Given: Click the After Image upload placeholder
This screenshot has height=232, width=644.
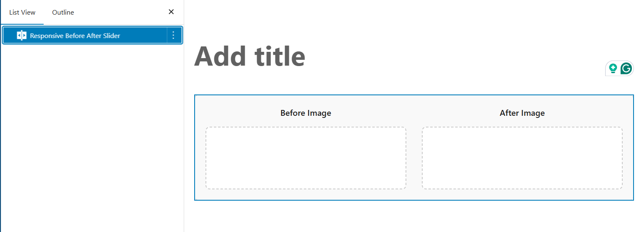Looking at the screenshot, I should tap(522, 158).
